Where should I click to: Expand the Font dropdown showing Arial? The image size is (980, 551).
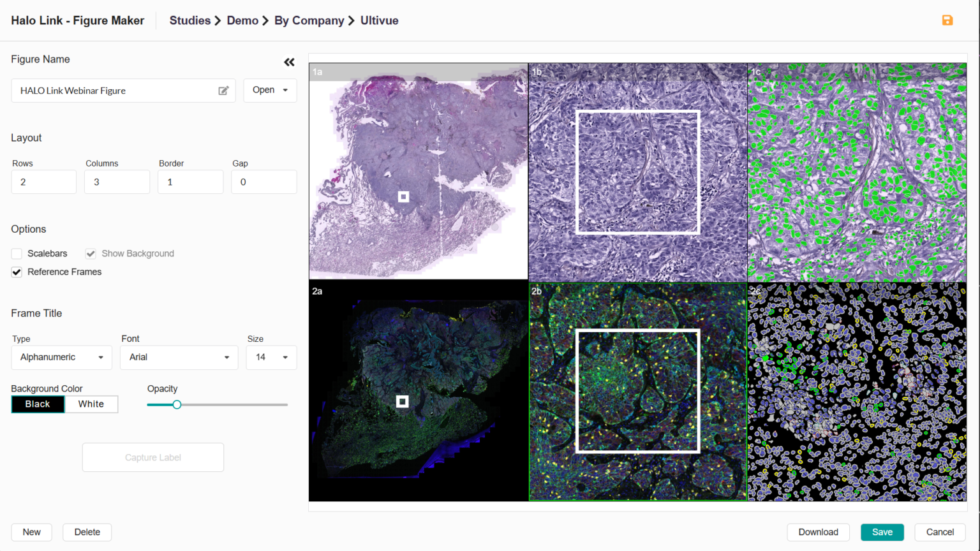179,357
